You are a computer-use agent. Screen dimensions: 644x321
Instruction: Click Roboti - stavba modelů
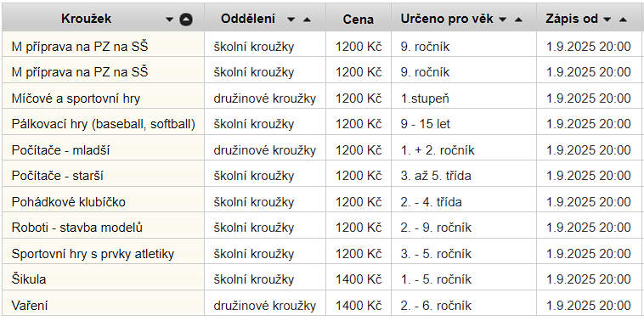pos(76,228)
